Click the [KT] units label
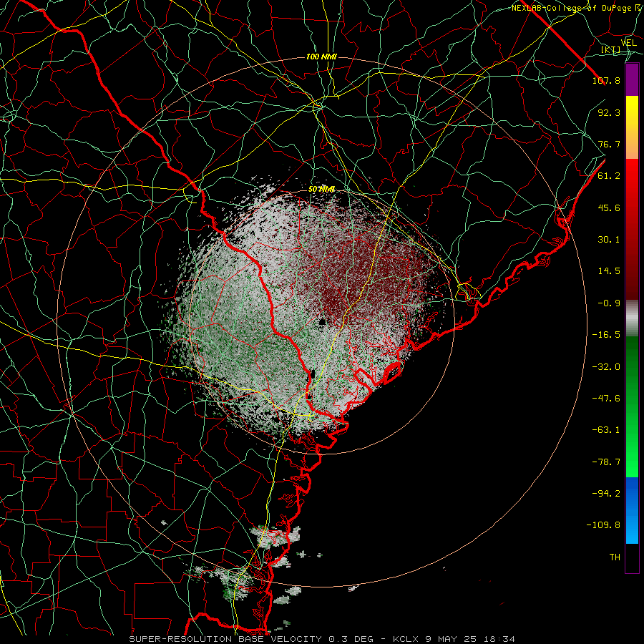 (x=610, y=50)
